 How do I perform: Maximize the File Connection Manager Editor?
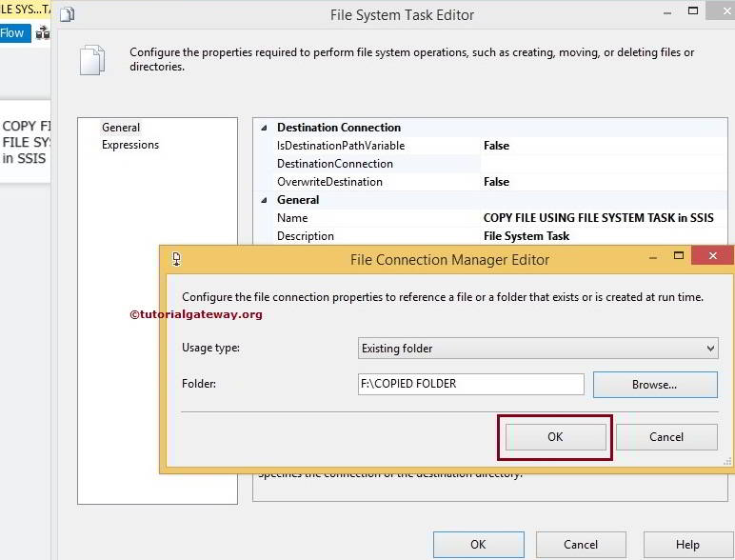(x=678, y=255)
